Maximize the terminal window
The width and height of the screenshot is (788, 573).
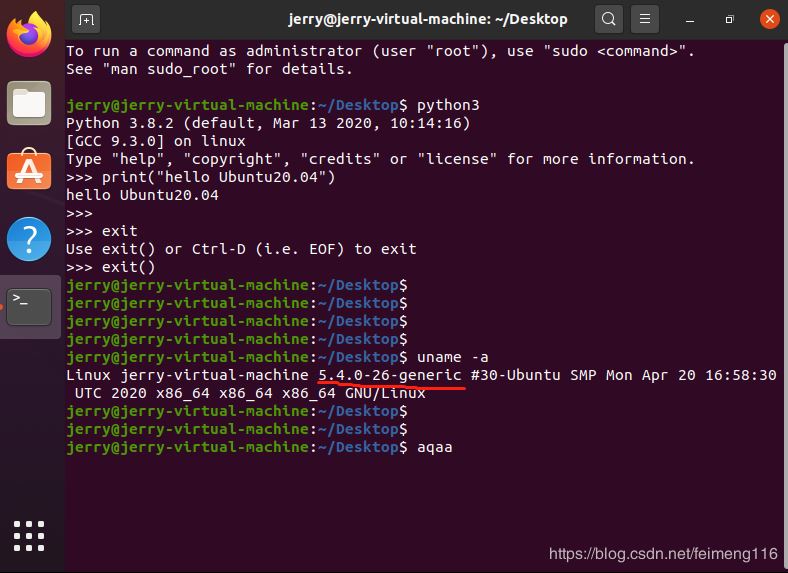tap(729, 19)
